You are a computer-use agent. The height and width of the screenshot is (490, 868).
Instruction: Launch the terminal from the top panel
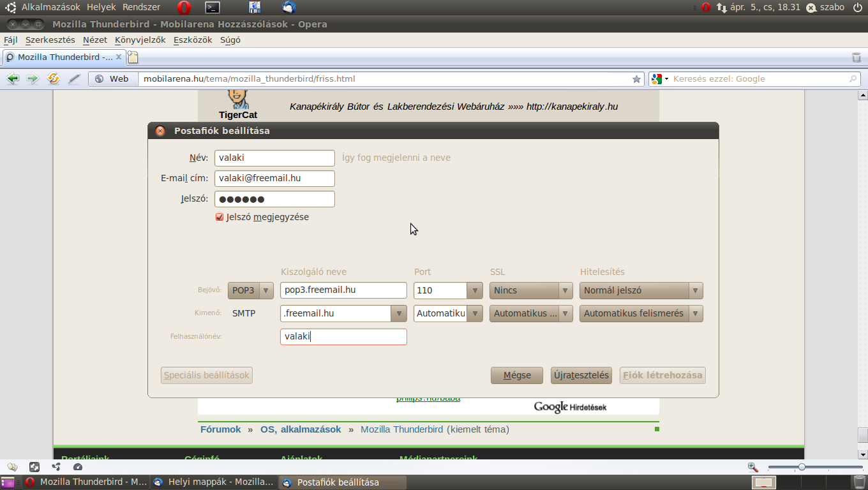pos(213,8)
